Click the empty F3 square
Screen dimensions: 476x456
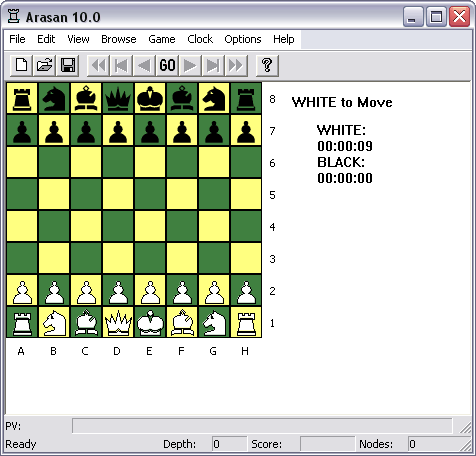tap(182, 258)
